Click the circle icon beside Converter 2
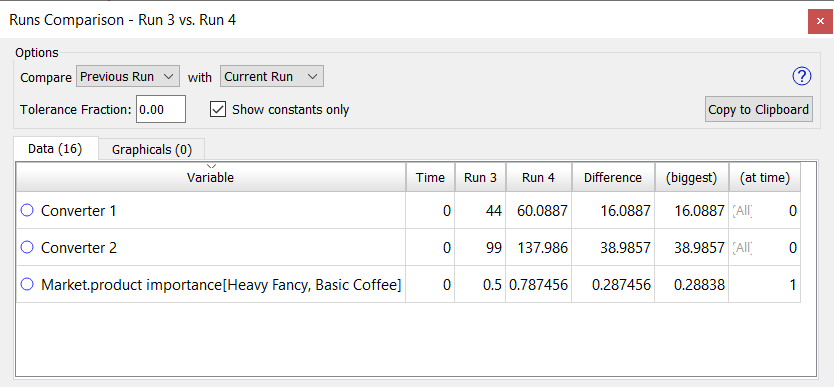 [x=27, y=248]
